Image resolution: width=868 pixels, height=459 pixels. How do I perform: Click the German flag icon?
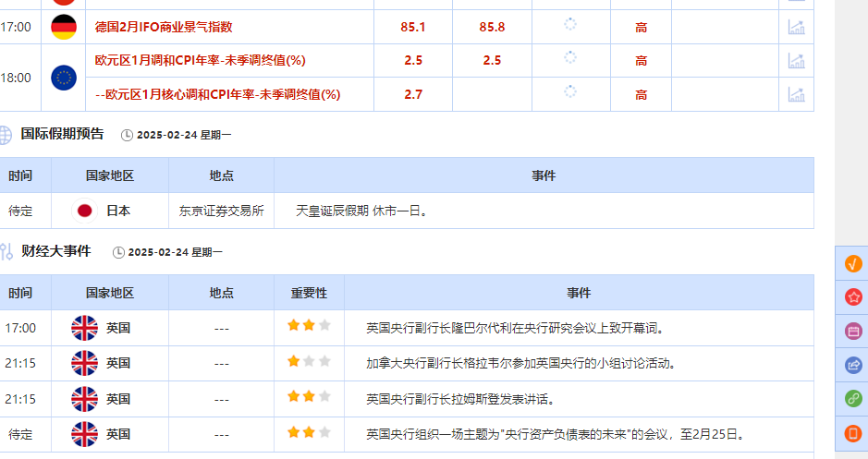pyautogui.click(x=64, y=27)
